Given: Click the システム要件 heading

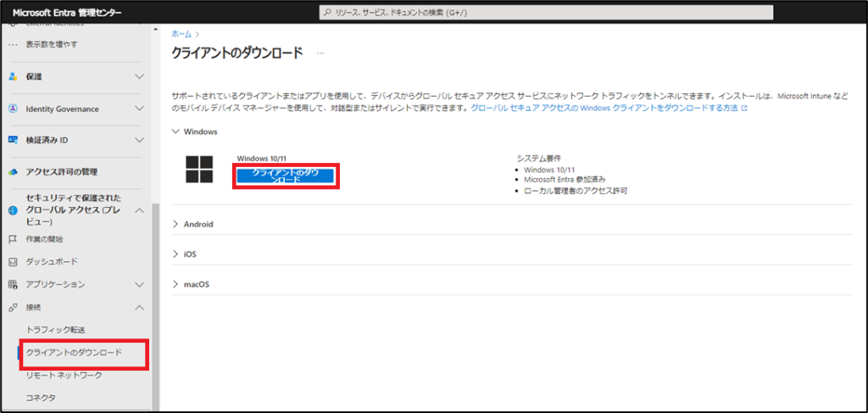Looking at the screenshot, I should (x=539, y=157).
